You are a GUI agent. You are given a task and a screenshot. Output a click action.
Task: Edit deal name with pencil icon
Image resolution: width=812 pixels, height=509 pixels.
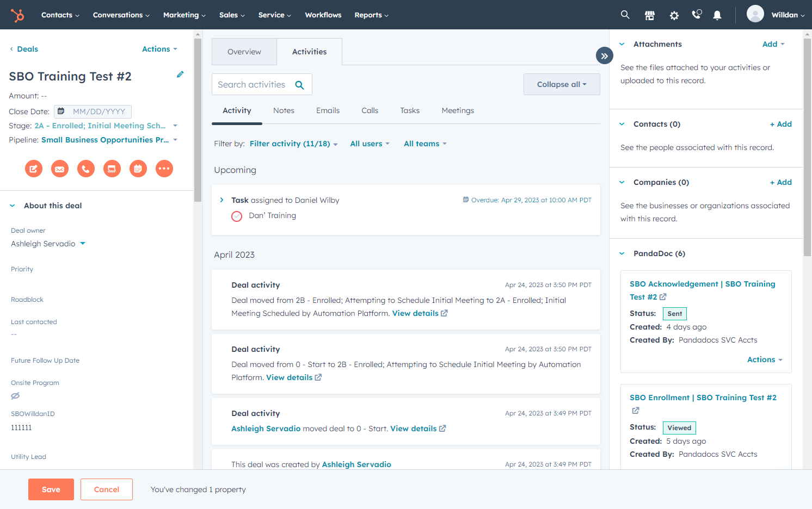(x=180, y=75)
